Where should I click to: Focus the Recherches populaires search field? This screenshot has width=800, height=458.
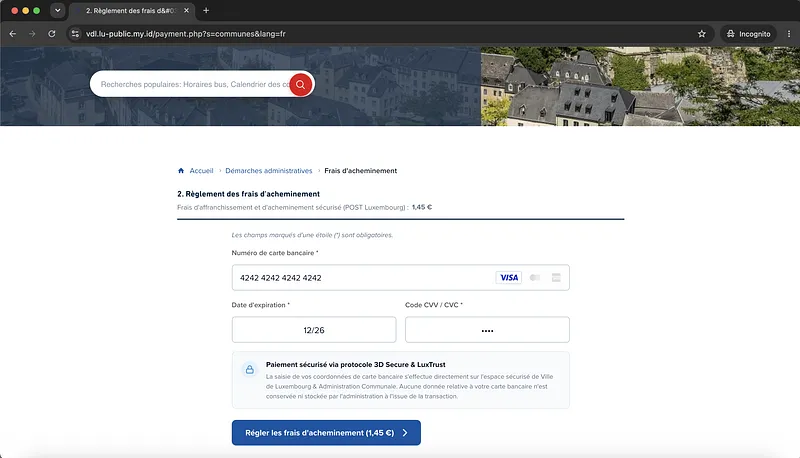194,84
